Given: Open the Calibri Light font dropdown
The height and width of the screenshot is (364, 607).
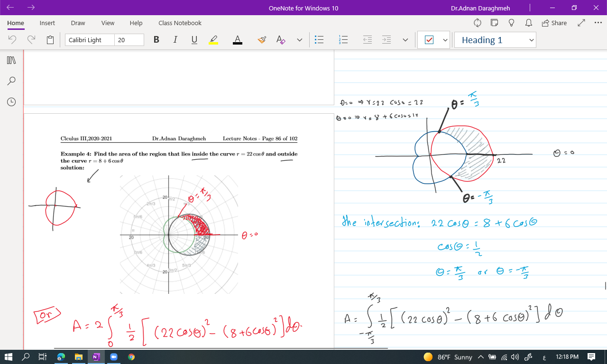Looking at the screenshot, I should click(x=90, y=40).
